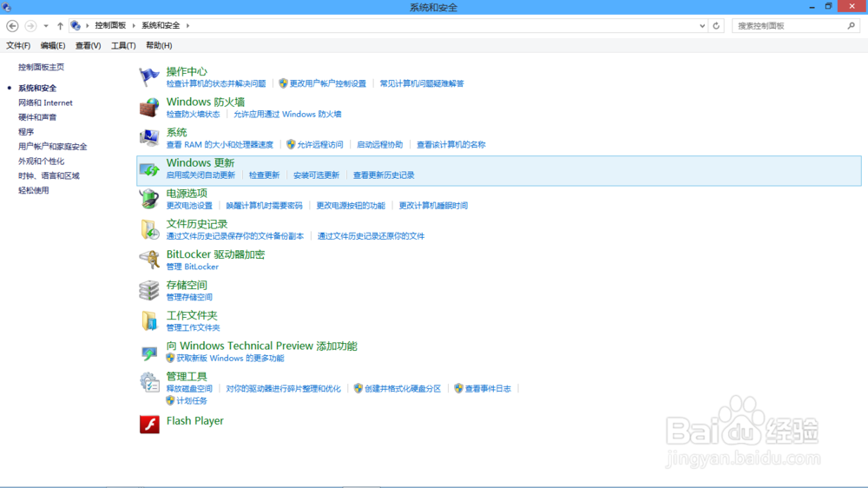The width and height of the screenshot is (868, 488).
Task: Click 管理 BitLocker link
Action: [x=192, y=267]
